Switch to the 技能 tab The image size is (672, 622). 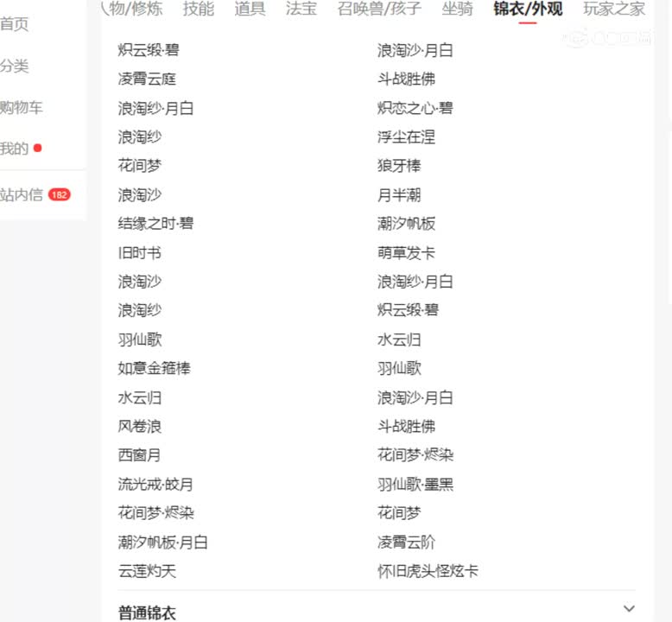[199, 9]
